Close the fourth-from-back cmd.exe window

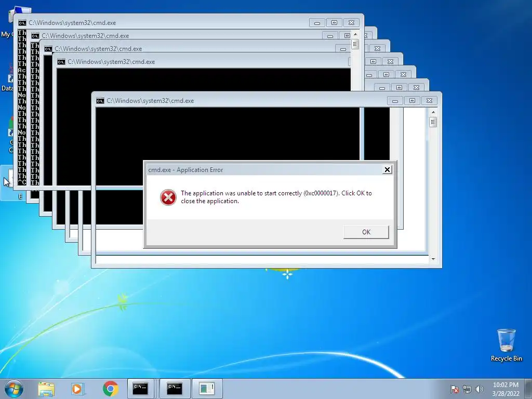[x=390, y=61]
